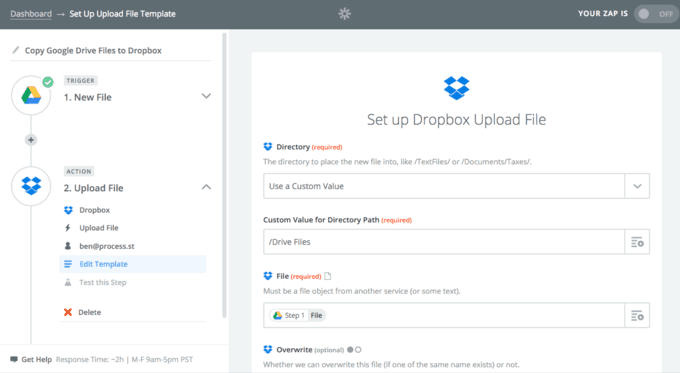Click the 2. Upload File step title

94,188
